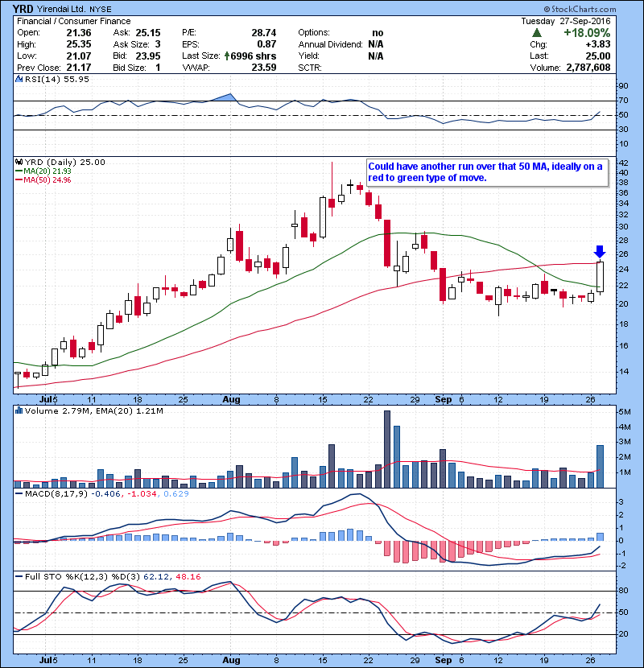Select the Last price 25.00 in header
The image size is (644, 668).
(598, 56)
